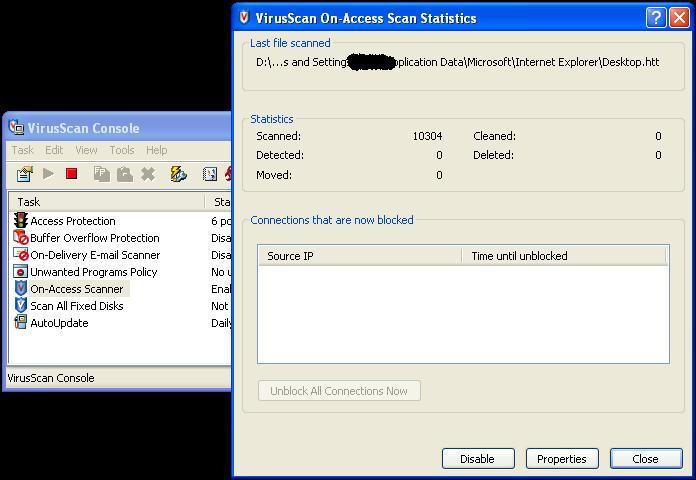The height and width of the screenshot is (480, 696).
Task: Open the Help menu
Action: coord(157,150)
